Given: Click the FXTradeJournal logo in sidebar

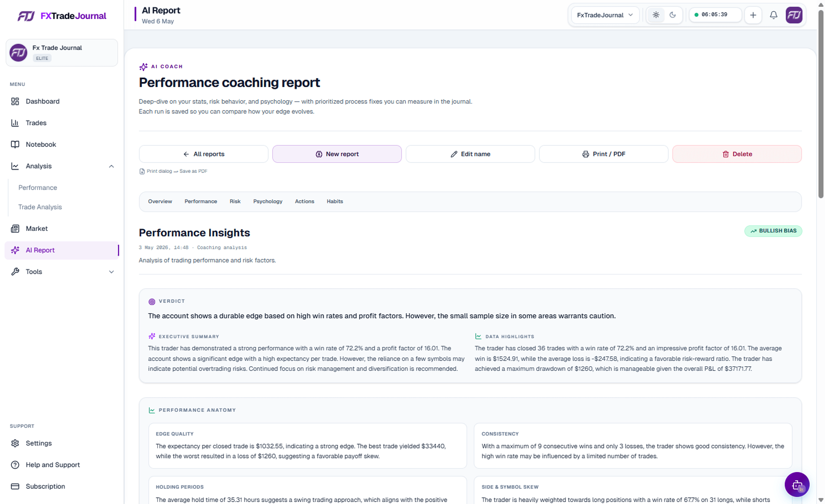Looking at the screenshot, I should pos(62,16).
